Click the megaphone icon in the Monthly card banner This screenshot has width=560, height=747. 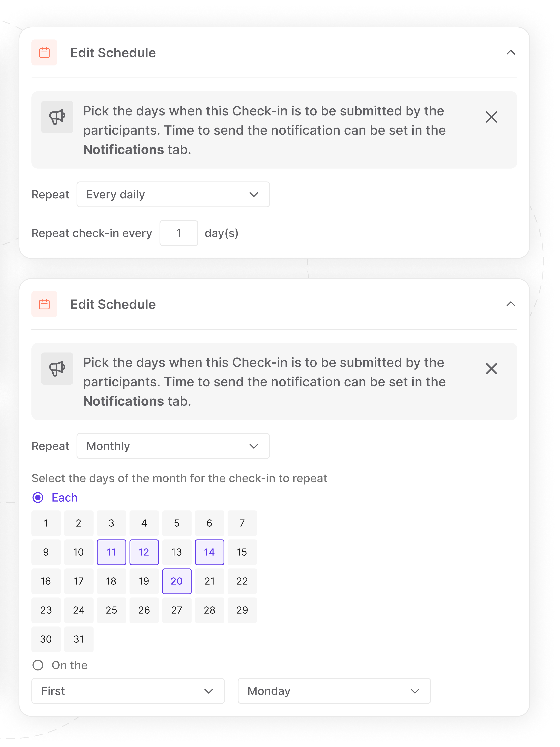coord(57,368)
